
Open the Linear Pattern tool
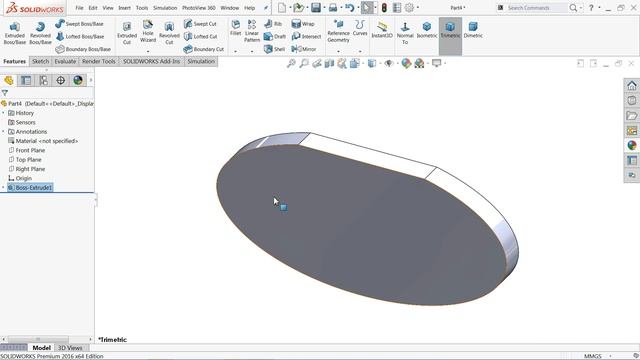coord(252,31)
